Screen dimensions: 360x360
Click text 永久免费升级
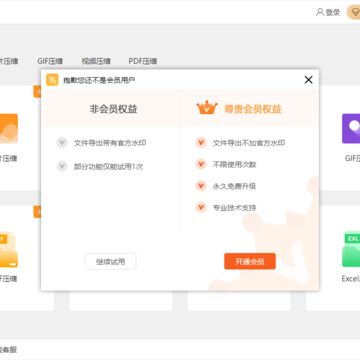[234, 186]
